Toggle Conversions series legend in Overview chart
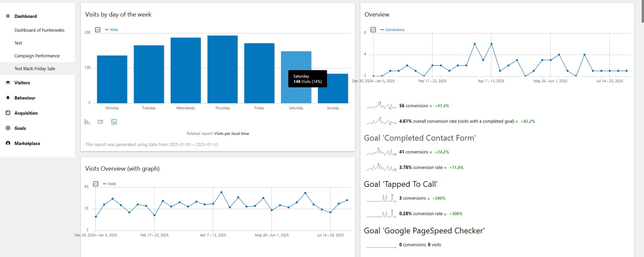This screenshot has height=257, width=644. point(392,30)
